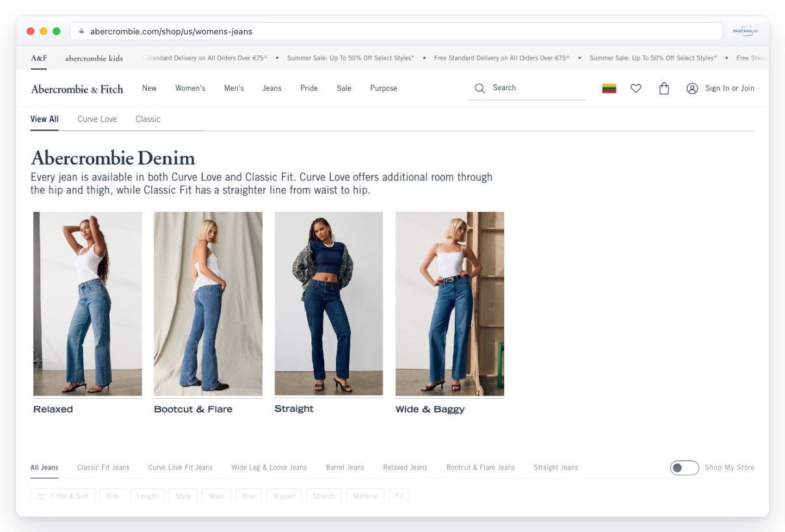This screenshot has width=785, height=532.
Task: Open the Size filter dropdown
Action: point(113,496)
